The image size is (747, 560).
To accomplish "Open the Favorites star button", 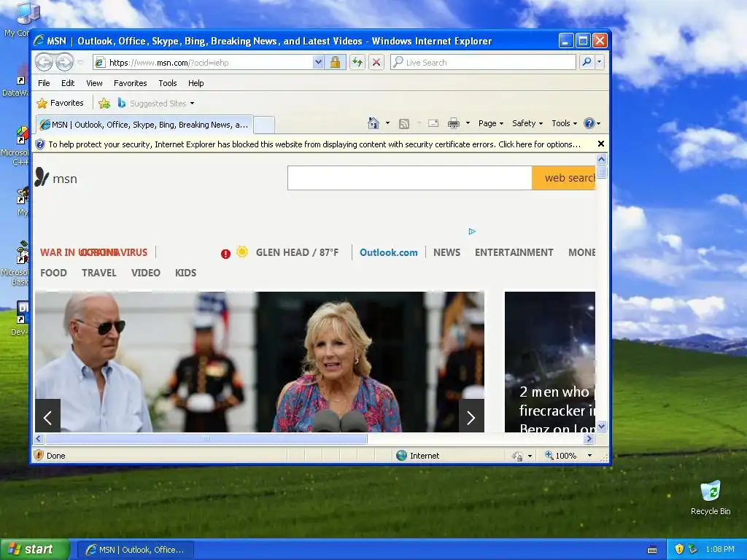I will pos(61,103).
